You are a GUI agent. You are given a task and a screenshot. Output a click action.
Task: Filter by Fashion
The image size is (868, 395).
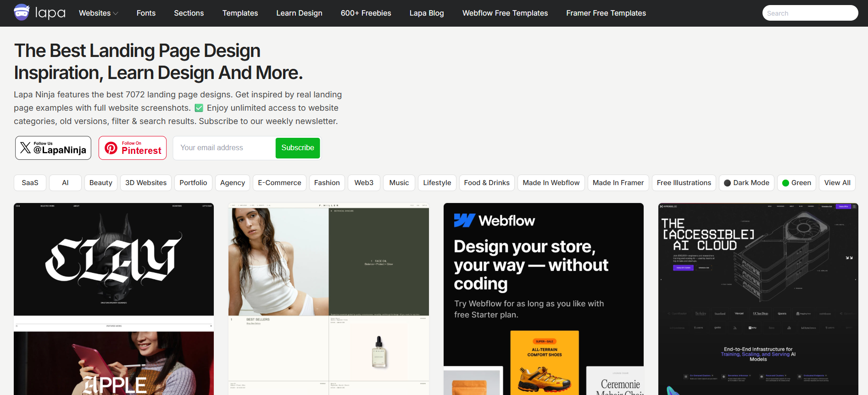[x=327, y=183]
